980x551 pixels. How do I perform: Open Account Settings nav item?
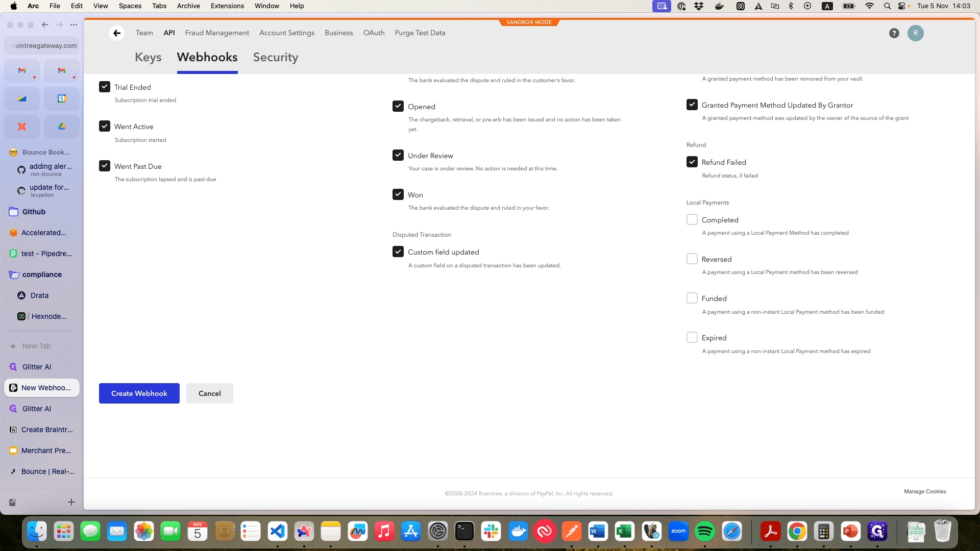(287, 33)
